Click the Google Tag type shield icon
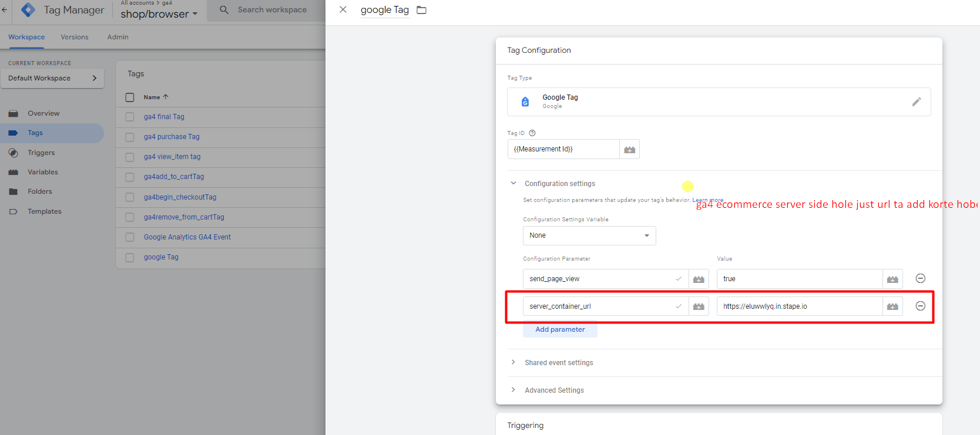 525,102
